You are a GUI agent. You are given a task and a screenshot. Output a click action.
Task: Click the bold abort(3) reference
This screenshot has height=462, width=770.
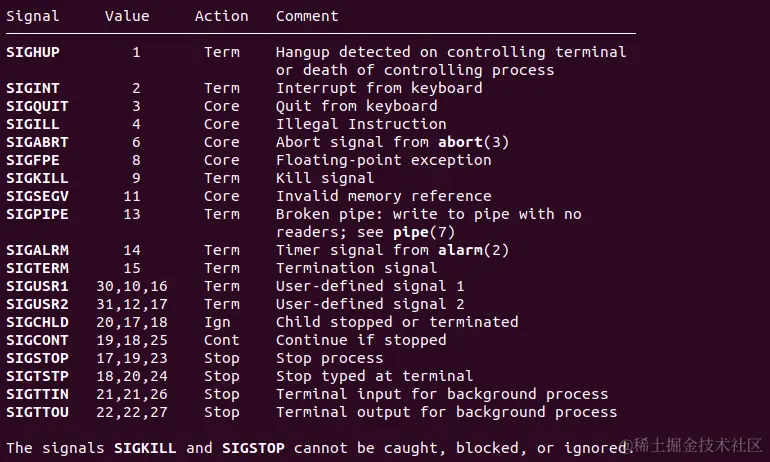[473, 142]
